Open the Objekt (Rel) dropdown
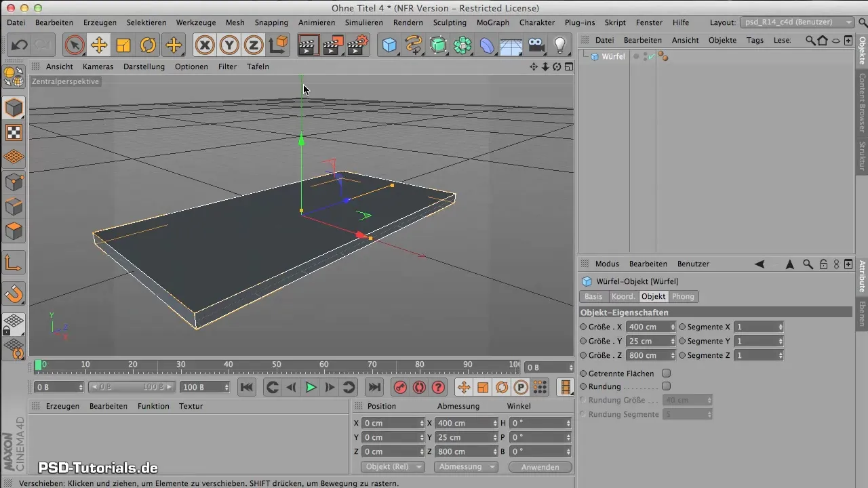868x488 pixels. (393, 467)
